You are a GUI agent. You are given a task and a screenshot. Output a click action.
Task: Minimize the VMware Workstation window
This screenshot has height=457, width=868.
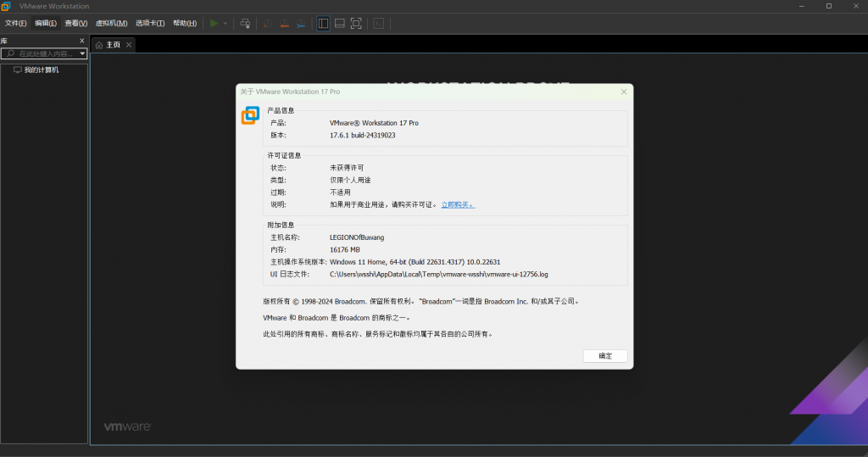[x=802, y=6]
